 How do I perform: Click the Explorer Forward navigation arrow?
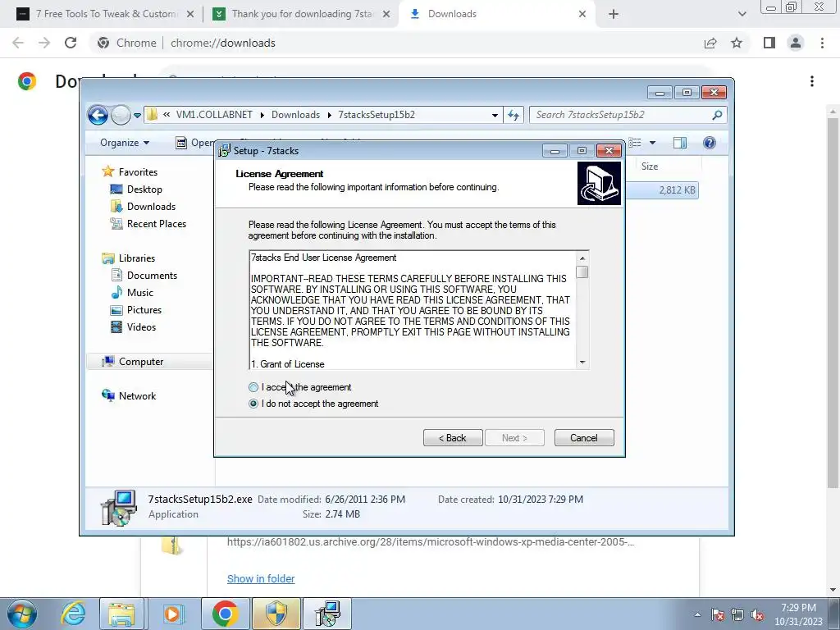point(121,115)
